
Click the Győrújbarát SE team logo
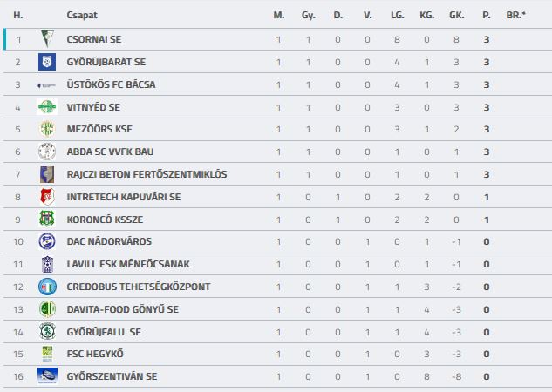coord(47,62)
